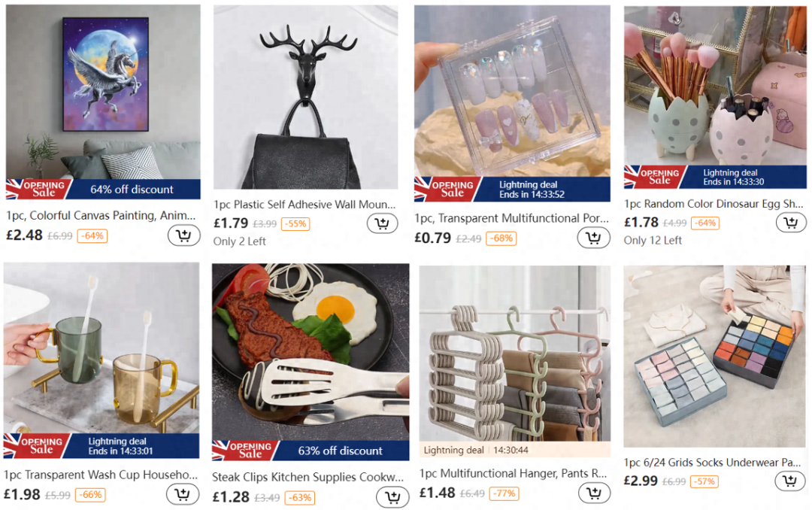View the dinosaur egg brush holder photo

coord(715,86)
